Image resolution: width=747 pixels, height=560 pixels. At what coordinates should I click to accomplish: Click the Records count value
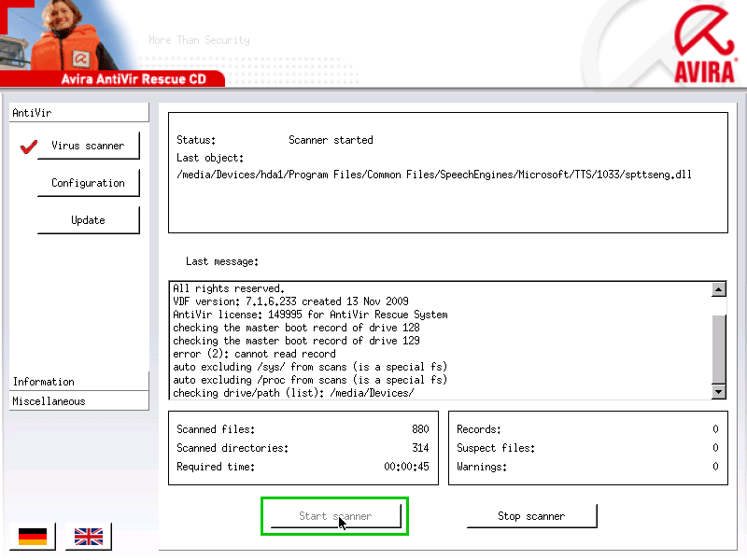[x=715, y=429]
